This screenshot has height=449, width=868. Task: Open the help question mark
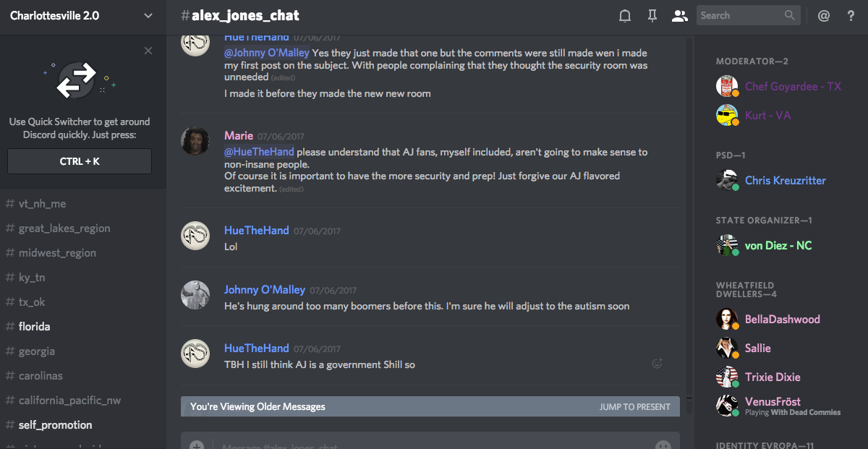(851, 15)
